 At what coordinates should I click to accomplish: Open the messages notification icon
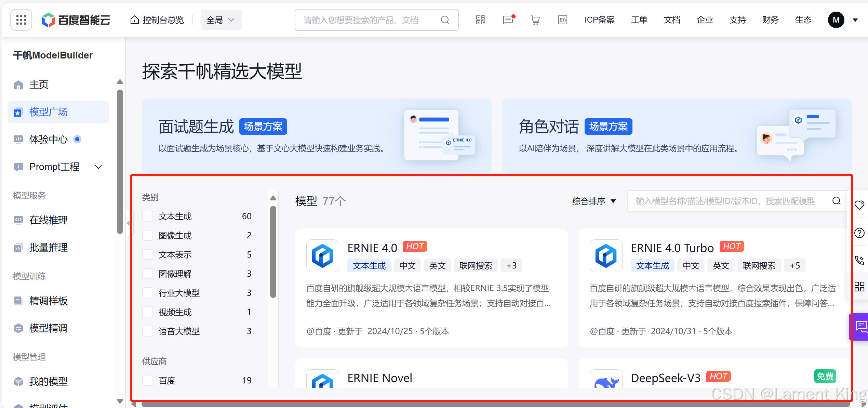508,20
